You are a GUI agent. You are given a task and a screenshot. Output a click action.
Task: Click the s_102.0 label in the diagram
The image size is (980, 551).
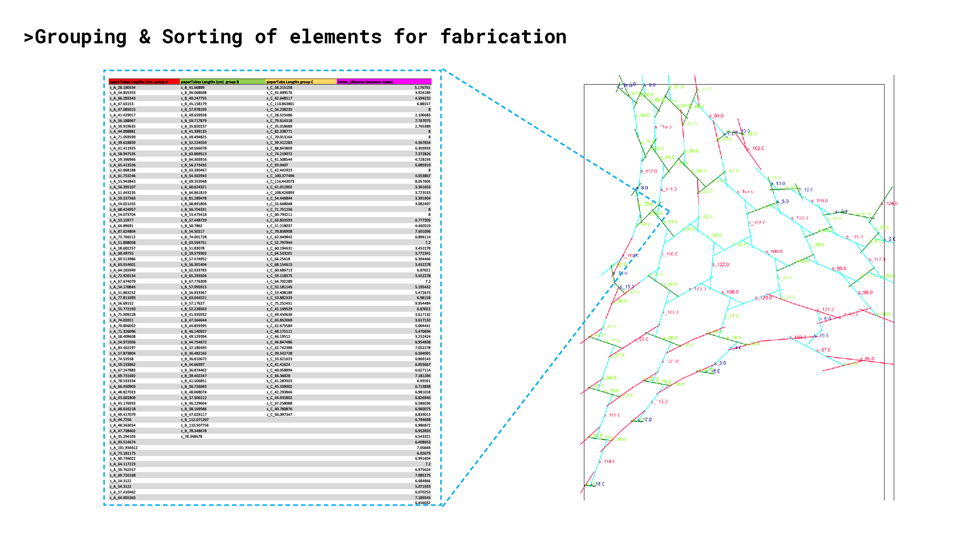tap(755, 149)
